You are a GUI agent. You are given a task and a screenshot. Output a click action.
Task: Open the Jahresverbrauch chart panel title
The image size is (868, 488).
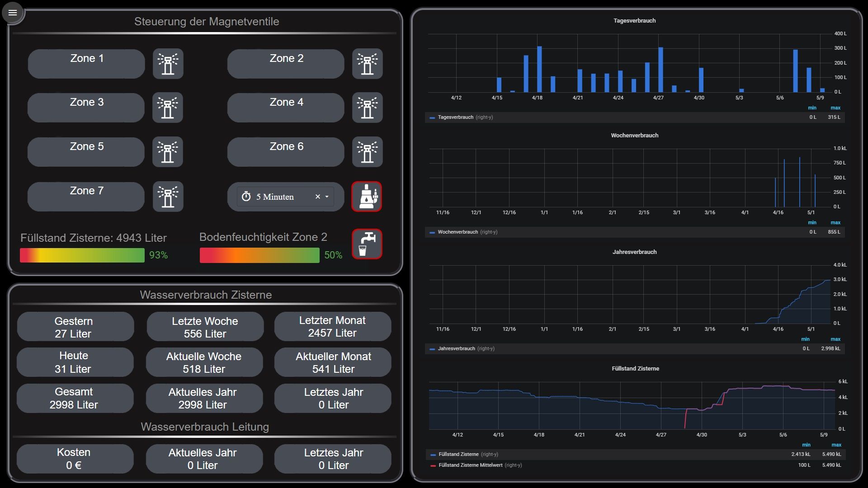pos(634,252)
